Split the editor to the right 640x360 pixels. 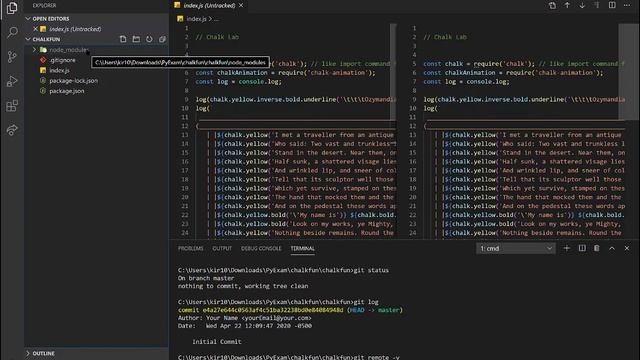tap(612, 5)
